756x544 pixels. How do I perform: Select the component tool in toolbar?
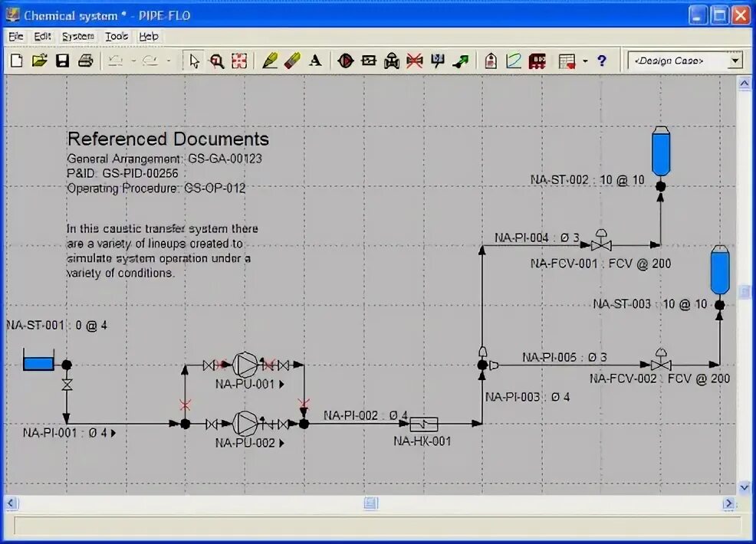click(369, 61)
